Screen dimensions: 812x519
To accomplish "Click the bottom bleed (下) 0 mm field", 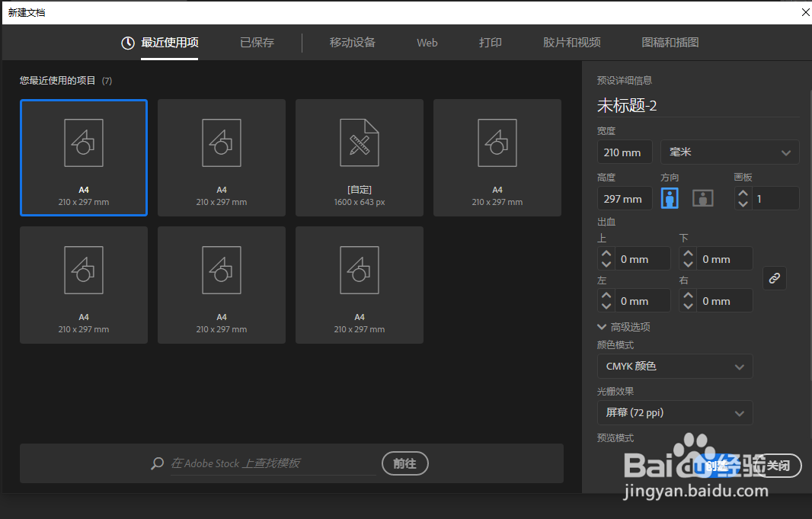I will (x=725, y=259).
